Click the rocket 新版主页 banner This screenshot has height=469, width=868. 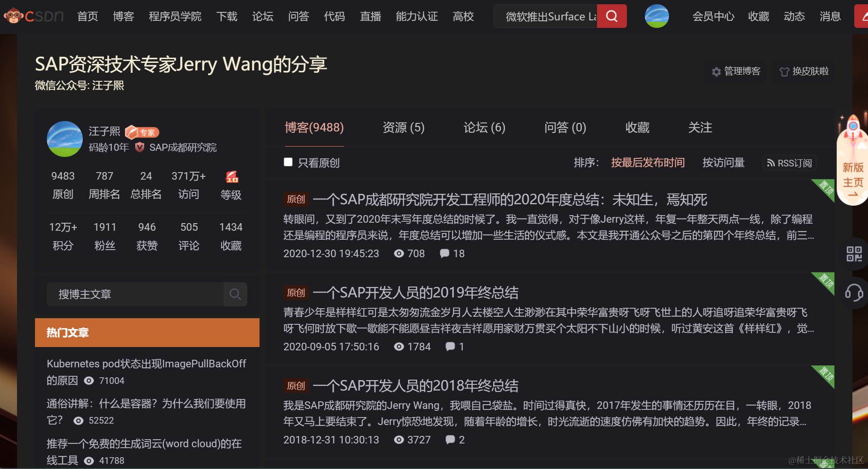[x=852, y=159]
